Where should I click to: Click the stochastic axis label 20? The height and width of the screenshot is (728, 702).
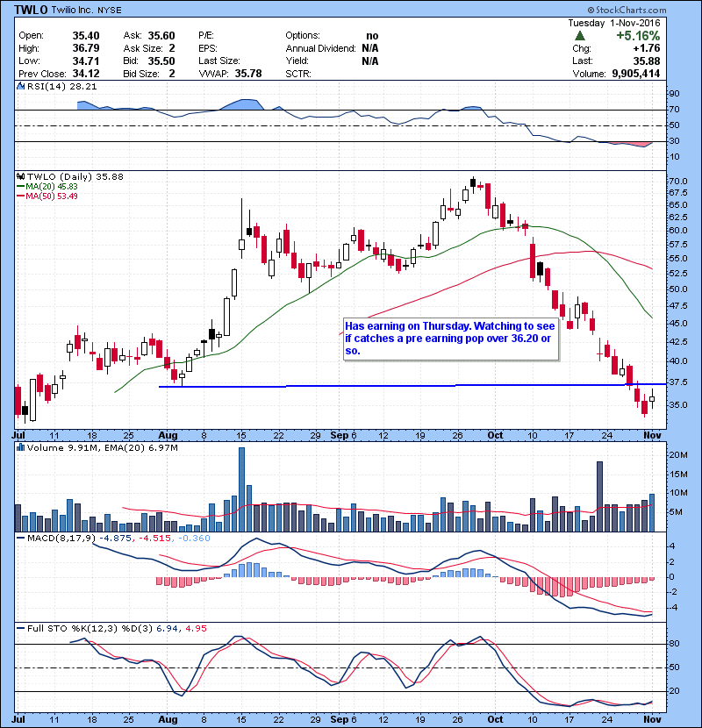coord(674,691)
